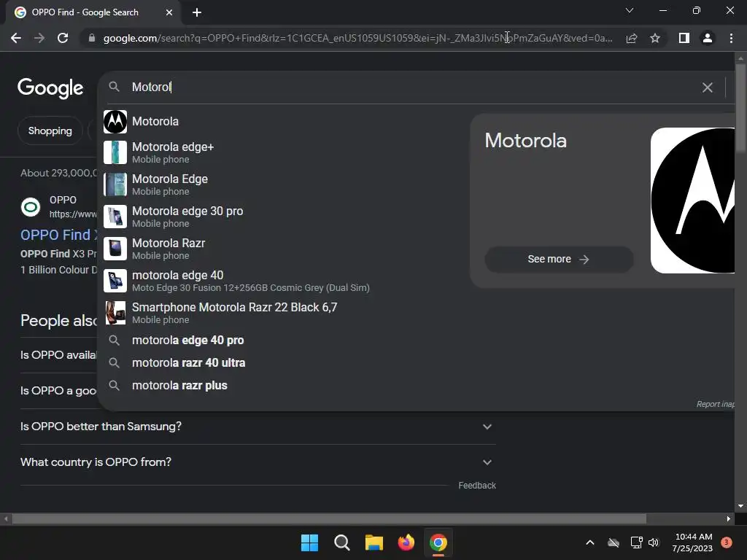Click the horizontal scrollbar right arrow

click(729, 518)
